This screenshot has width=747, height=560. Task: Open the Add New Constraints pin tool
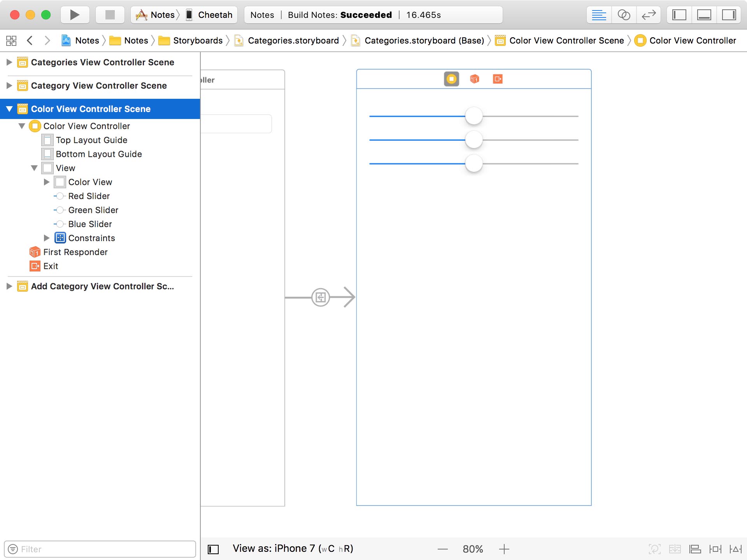pos(715,549)
